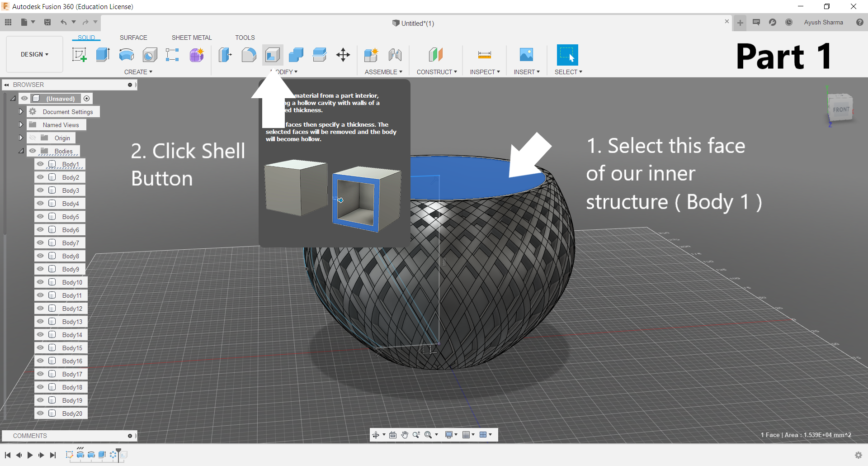868x466 pixels.
Task: Open the Revolve tool
Action: [126, 55]
